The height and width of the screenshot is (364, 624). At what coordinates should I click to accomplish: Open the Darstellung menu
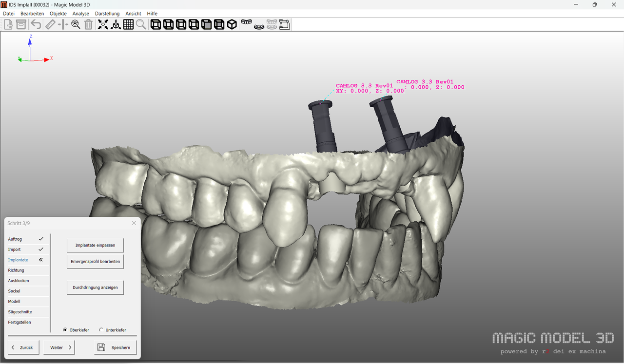click(107, 14)
